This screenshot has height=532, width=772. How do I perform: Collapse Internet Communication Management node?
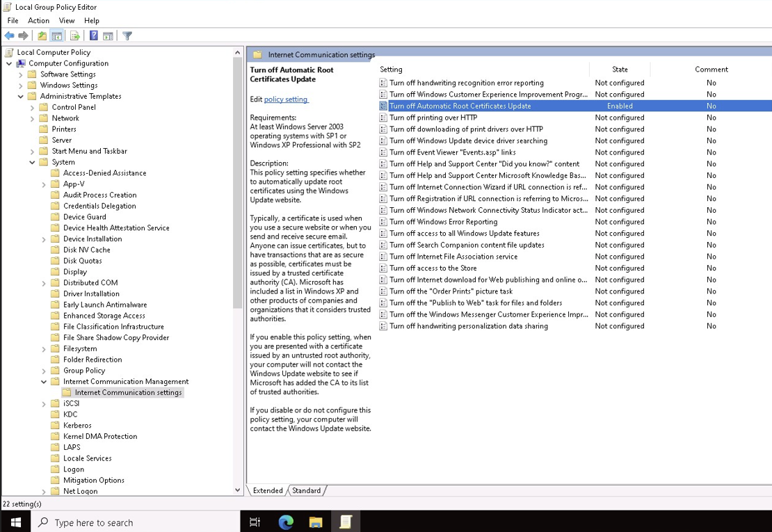coord(44,382)
